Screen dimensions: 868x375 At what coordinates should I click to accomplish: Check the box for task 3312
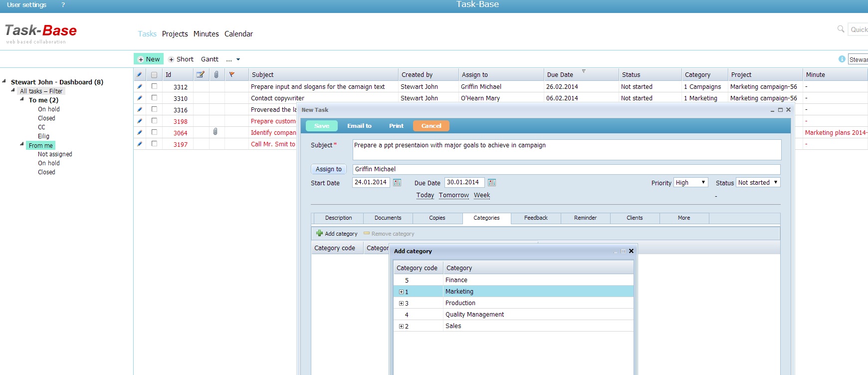tap(154, 86)
